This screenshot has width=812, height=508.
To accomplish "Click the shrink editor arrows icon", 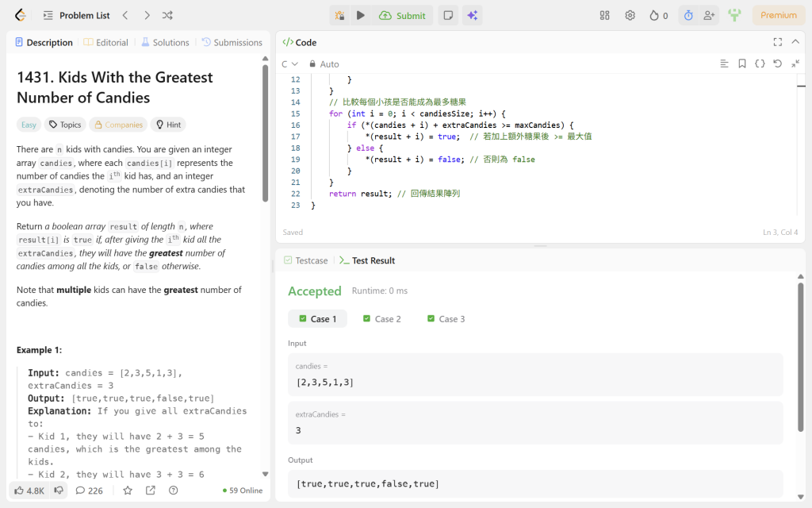I will click(795, 63).
